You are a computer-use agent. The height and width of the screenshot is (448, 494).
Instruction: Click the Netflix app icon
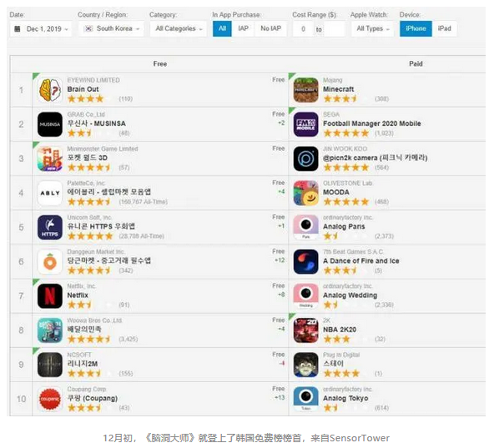(50, 296)
